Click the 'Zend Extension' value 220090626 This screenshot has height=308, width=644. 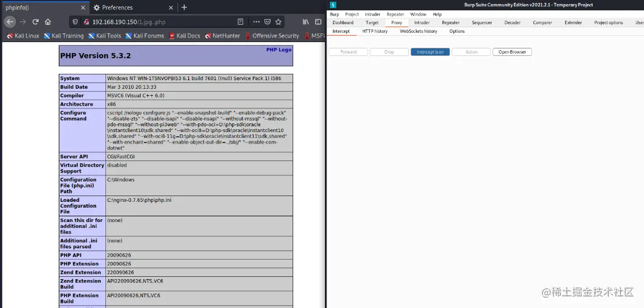click(x=120, y=273)
